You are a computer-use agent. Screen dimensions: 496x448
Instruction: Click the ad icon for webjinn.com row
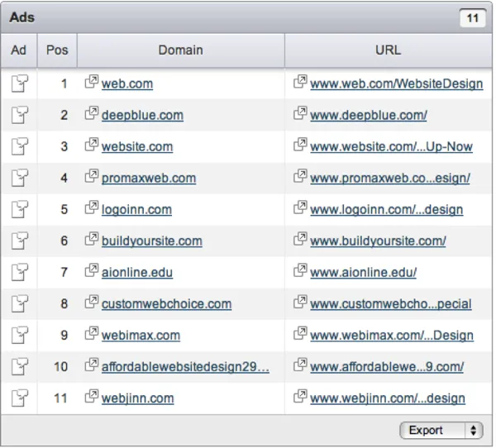point(19,398)
